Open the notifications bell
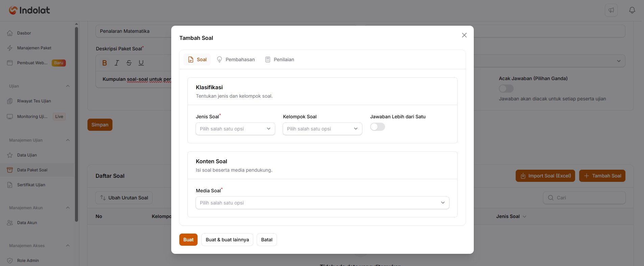 coord(632,10)
